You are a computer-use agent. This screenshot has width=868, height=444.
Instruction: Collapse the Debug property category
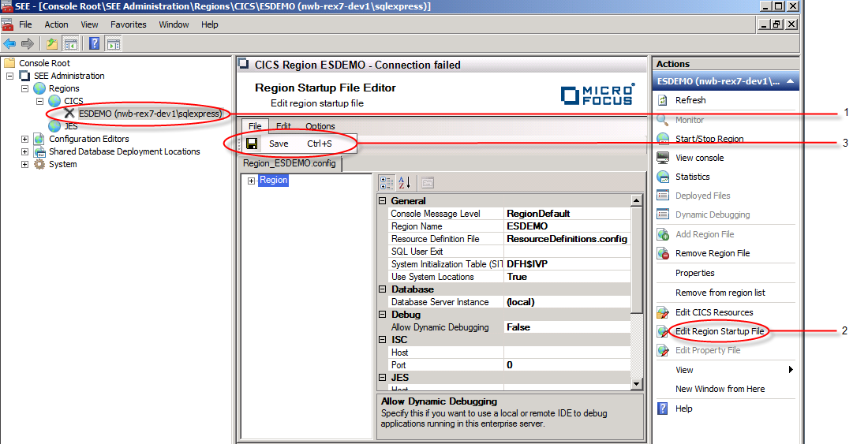(x=383, y=315)
